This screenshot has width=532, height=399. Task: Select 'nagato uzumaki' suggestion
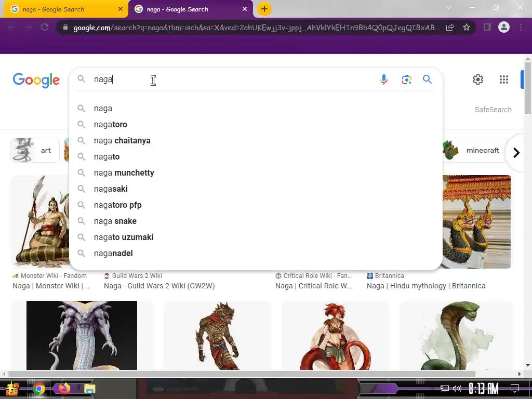point(256,237)
